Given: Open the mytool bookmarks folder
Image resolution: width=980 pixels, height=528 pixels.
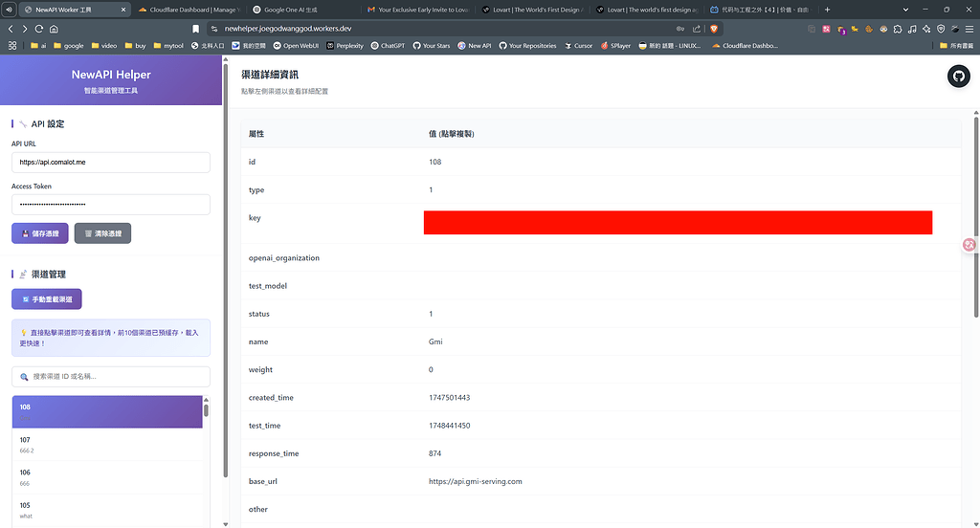Looking at the screenshot, I should click(x=168, y=46).
